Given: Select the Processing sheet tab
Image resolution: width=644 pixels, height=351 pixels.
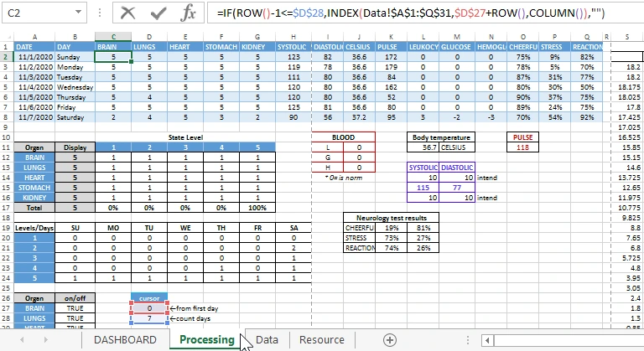Looking at the screenshot, I should coord(206,340).
